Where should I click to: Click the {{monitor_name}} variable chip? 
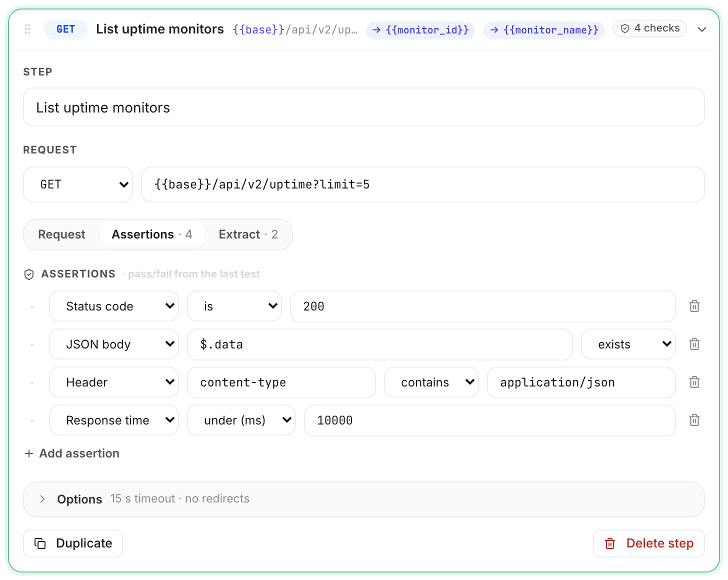[544, 30]
